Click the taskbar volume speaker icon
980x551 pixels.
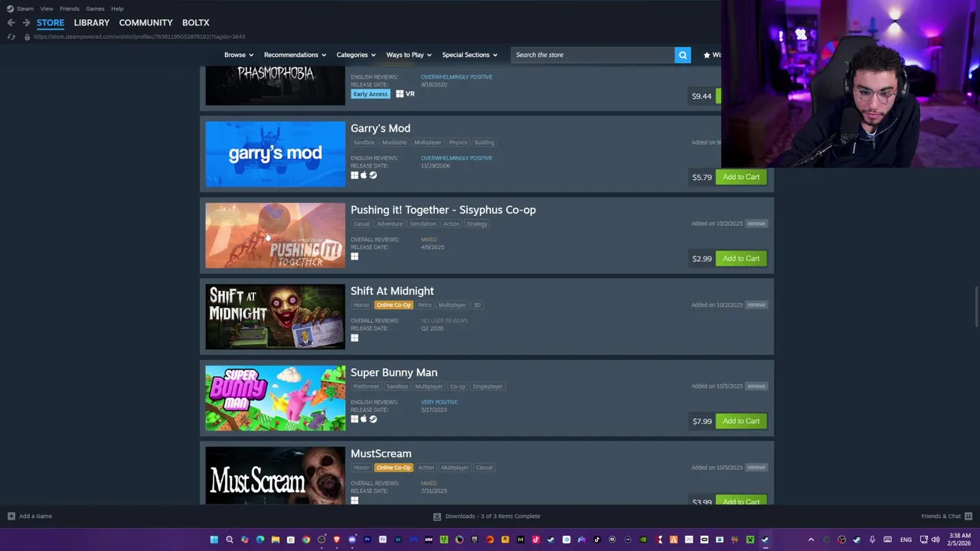[936, 540]
